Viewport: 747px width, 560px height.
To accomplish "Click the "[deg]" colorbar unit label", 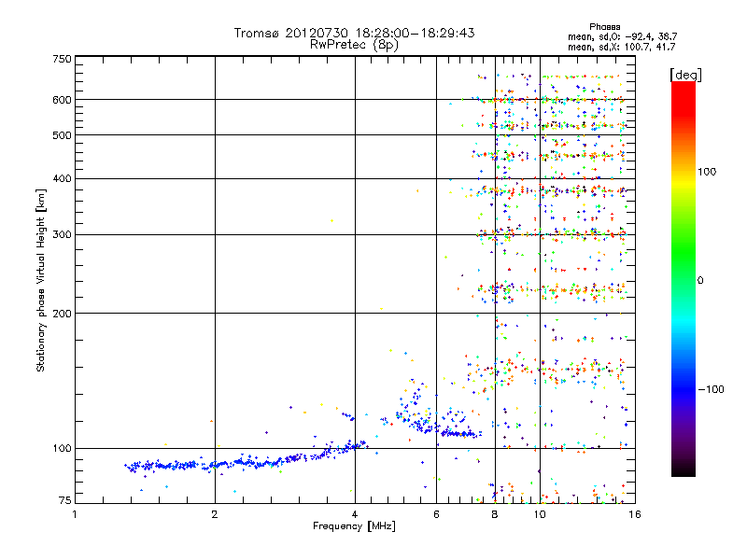I will pos(685,75).
